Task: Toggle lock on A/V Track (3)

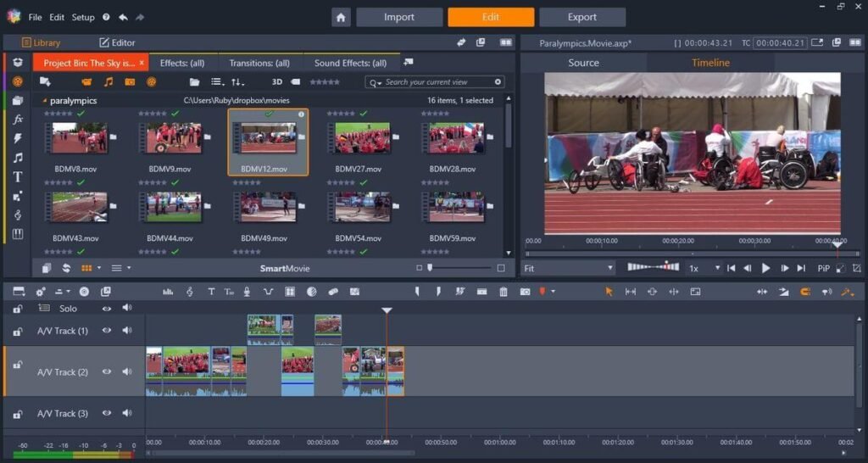Action: pyautogui.click(x=18, y=414)
